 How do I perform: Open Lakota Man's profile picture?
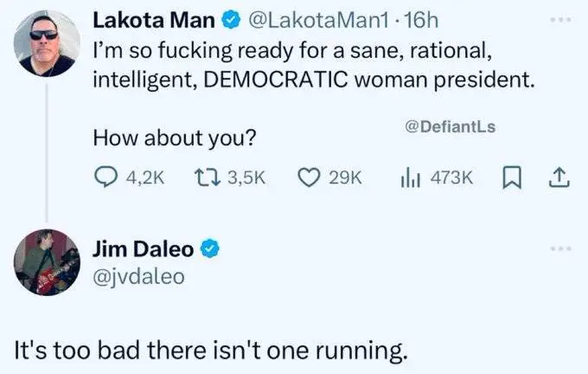click(x=48, y=43)
